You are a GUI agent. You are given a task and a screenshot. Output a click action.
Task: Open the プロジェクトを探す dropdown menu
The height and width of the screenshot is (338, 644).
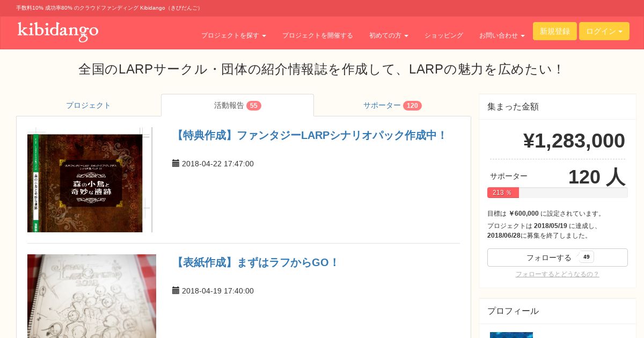click(x=233, y=35)
